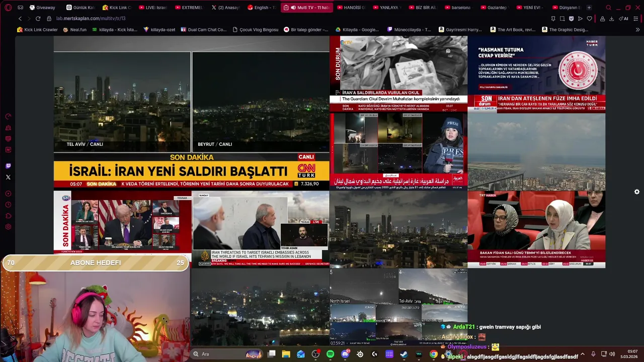Click the multi-TV page settings gear
This screenshot has height=362, width=644.
pyautogui.click(x=637, y=192)
